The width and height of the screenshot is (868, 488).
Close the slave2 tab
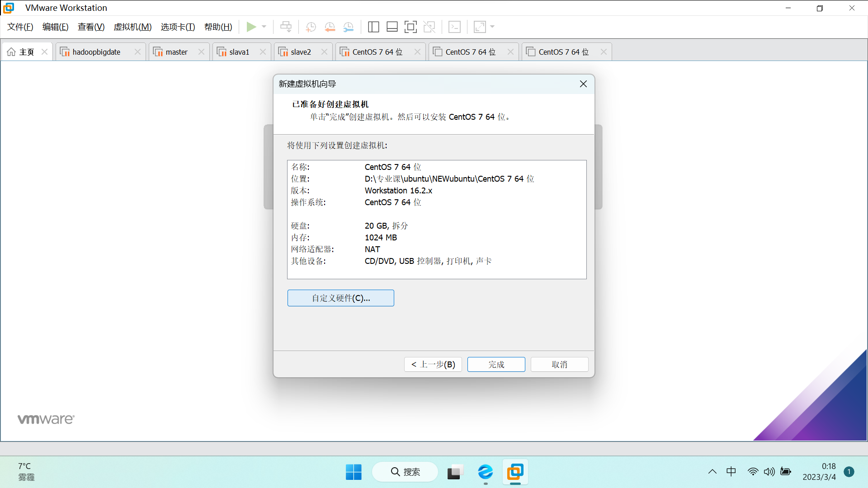pos(324,52)
